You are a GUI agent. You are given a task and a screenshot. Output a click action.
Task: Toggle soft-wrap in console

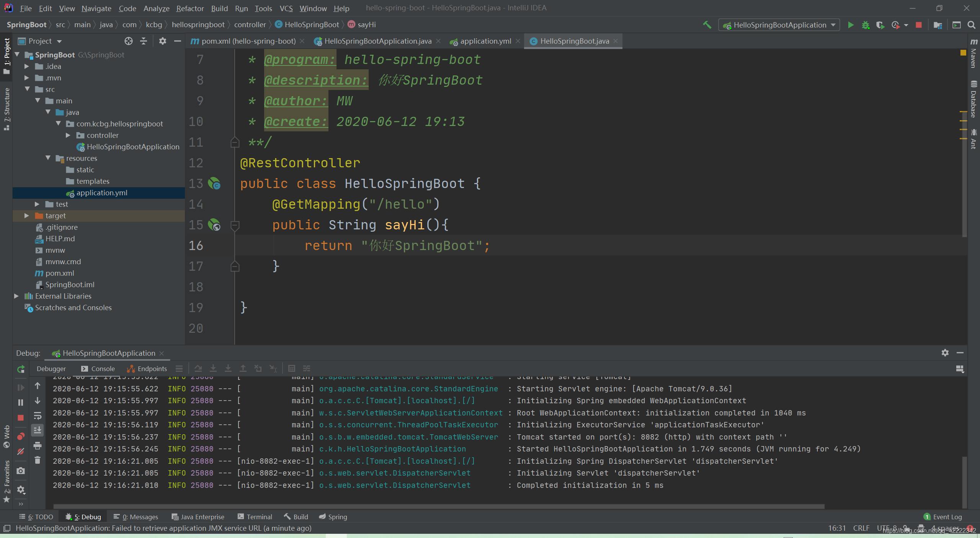click(38, 415)
